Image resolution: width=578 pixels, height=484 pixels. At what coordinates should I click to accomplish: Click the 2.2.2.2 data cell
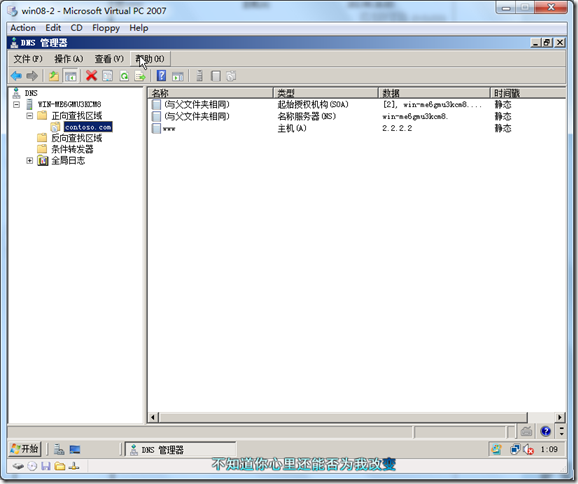[397, 128]
